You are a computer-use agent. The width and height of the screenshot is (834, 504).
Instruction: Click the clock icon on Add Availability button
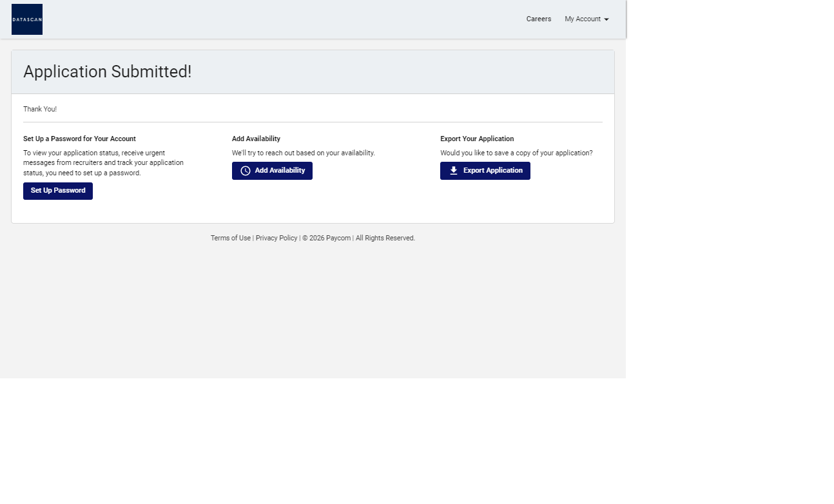(x=246, y=171)
